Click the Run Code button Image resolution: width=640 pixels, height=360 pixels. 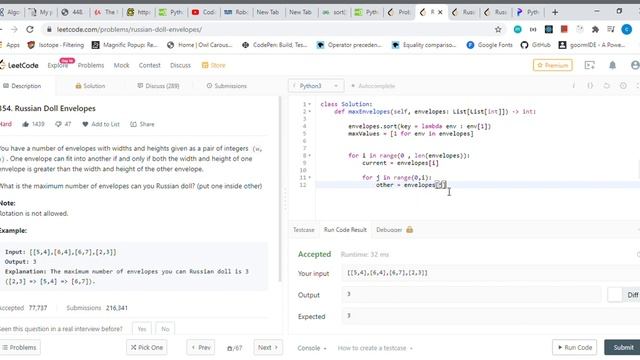coord(574,347)
